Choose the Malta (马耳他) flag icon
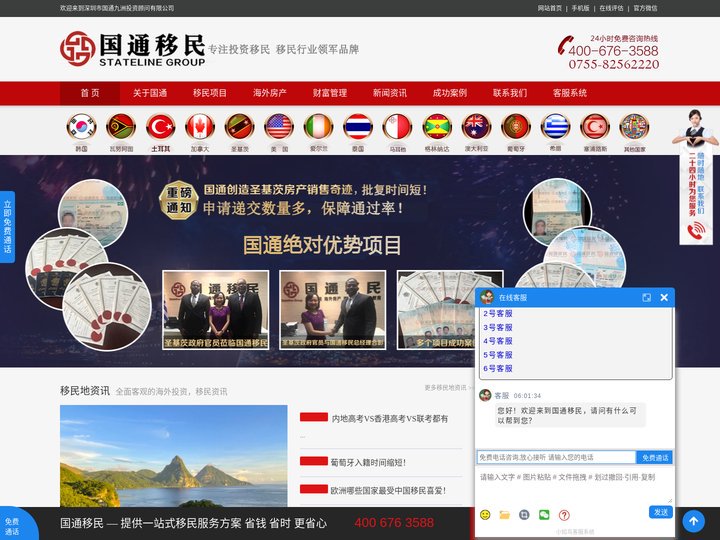720x540 pixels. (x=397, y=127)
